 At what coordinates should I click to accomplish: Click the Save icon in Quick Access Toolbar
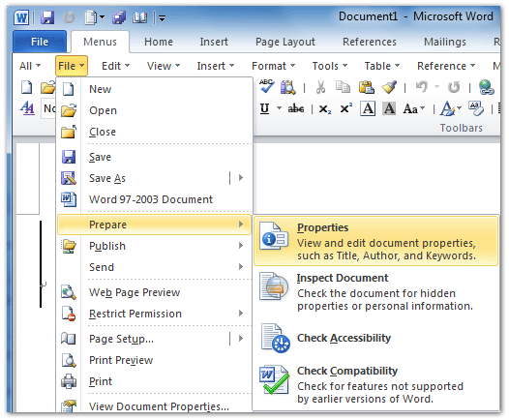(47, 17)
